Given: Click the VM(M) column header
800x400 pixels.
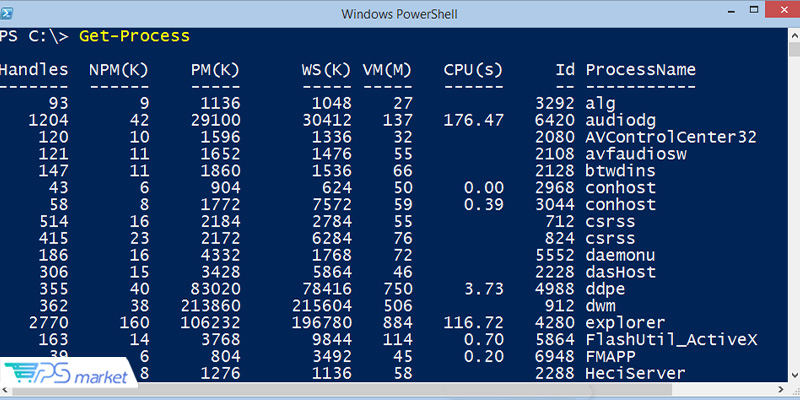Looking at the screenshot, I should (x=389, y=70).
